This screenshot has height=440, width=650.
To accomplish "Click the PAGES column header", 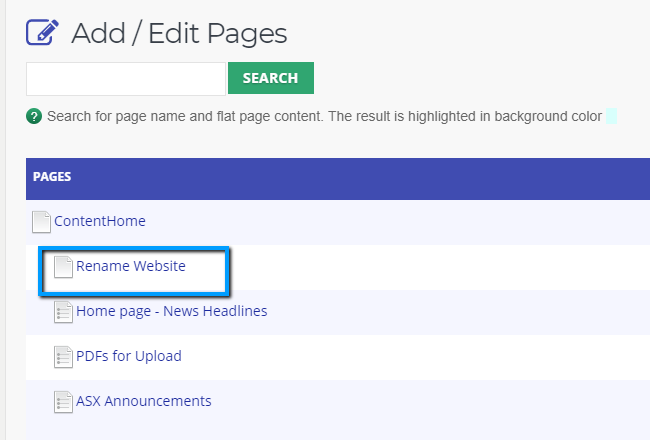I will tap(52, 177).
